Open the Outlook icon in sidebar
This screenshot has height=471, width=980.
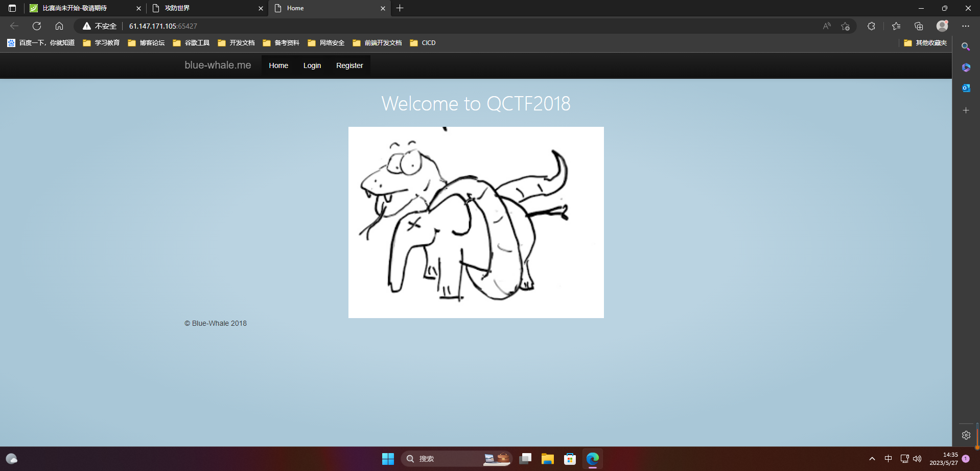966,88
